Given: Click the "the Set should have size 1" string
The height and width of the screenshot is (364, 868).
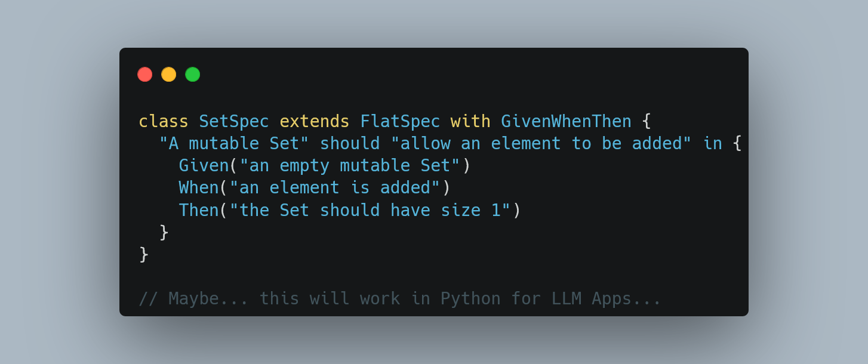Looking at the screenshot, I should [370, 211].
